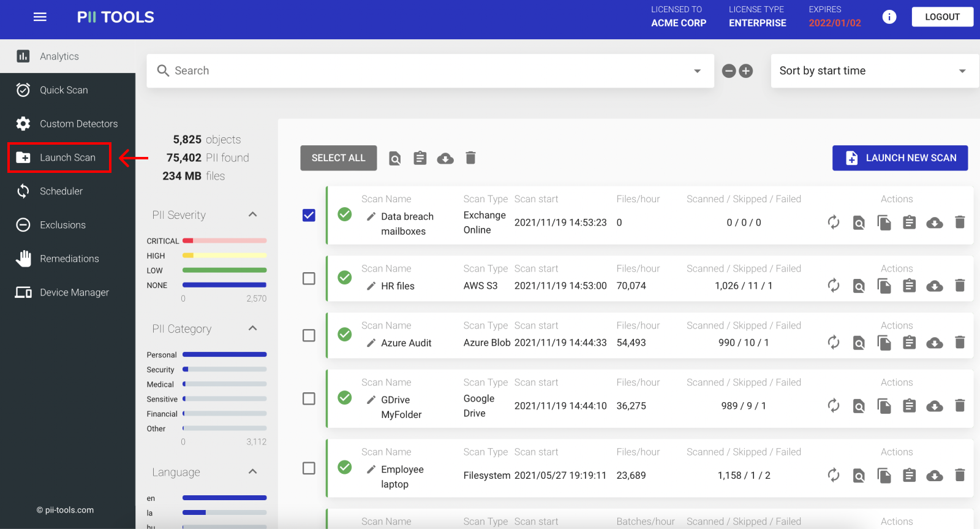Filter by Personal category bar
The width and height of the screenshot is (980, 529).
[x=224, y=355]
